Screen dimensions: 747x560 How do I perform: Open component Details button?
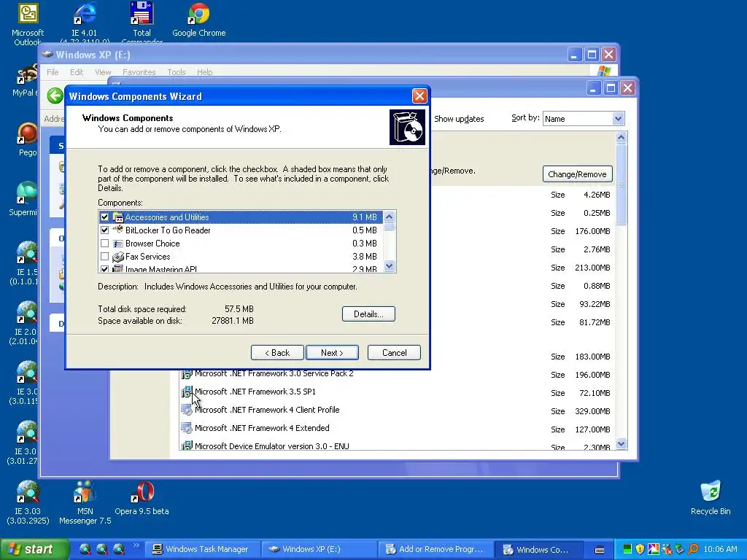point(368,314)
